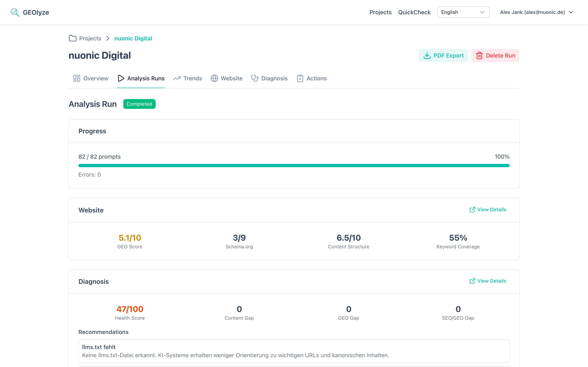Click the nuonic Digital breadcrumb link
The image size is (588, 367).
[x=133, y=38]
